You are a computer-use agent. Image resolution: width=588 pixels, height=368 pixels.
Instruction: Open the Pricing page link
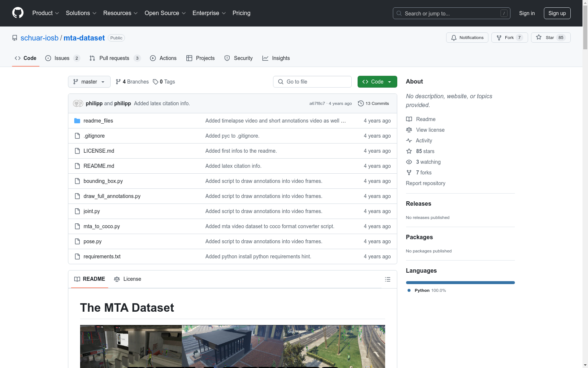(241, 13)
